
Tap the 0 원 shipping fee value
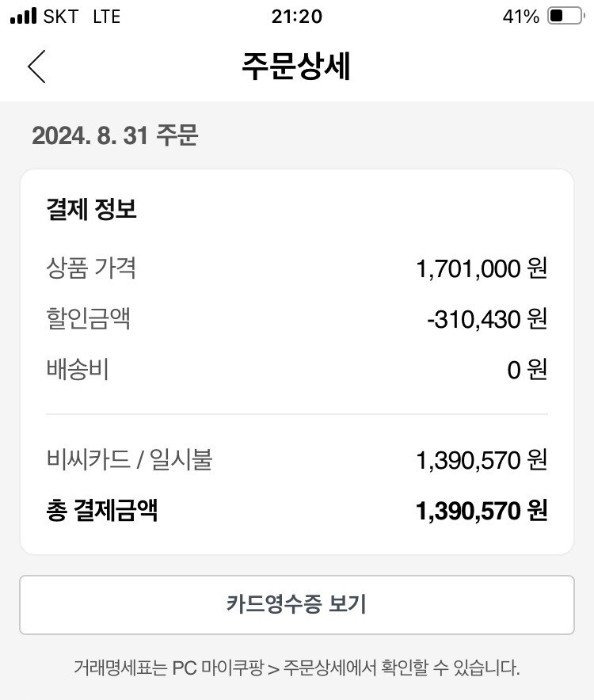coord(527,370)
